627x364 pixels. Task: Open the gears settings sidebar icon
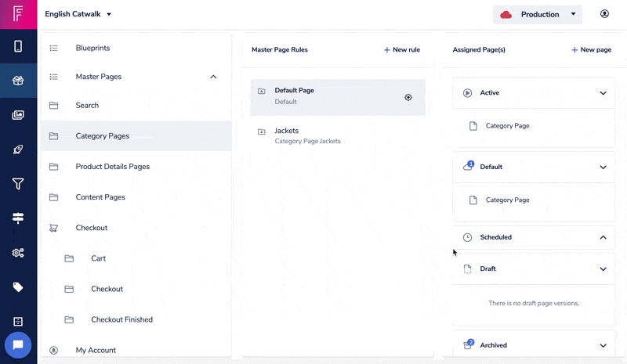(x=18, y=253)
